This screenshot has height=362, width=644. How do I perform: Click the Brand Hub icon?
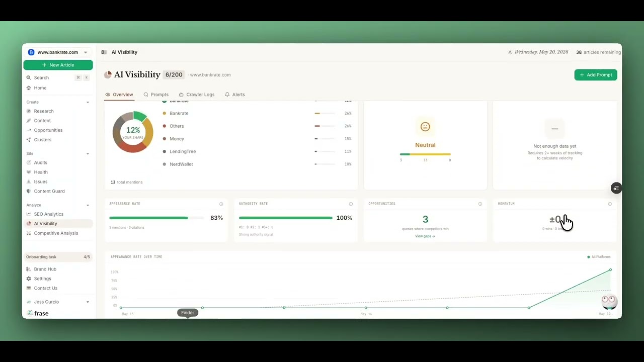click(29, 269)
